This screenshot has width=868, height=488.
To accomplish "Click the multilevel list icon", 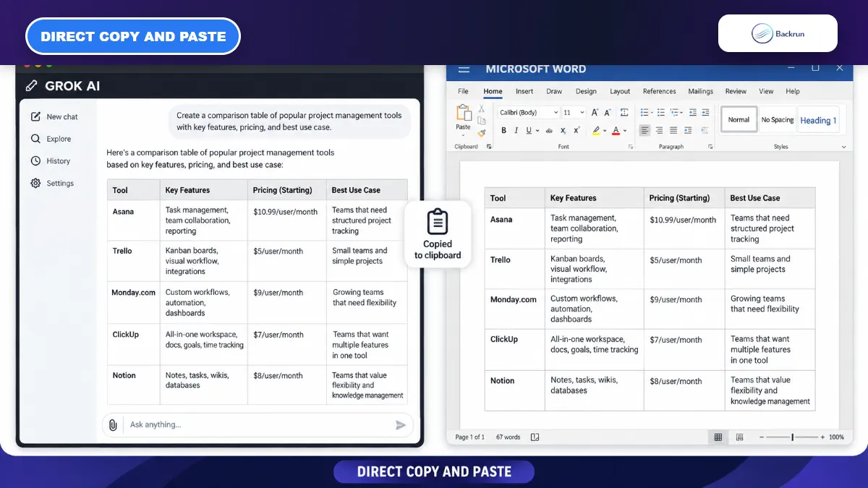I will (x=674, y=112).
